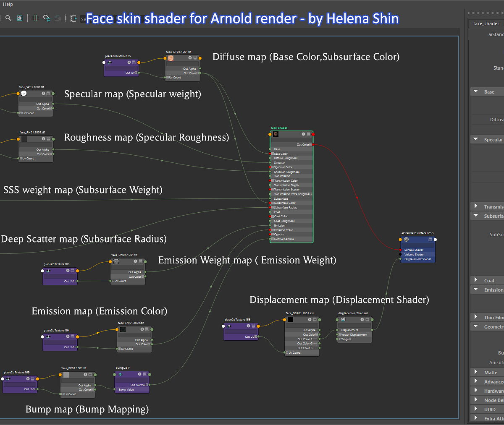
Task: Collapse the Emission section
Action: [x=476, y=289]
